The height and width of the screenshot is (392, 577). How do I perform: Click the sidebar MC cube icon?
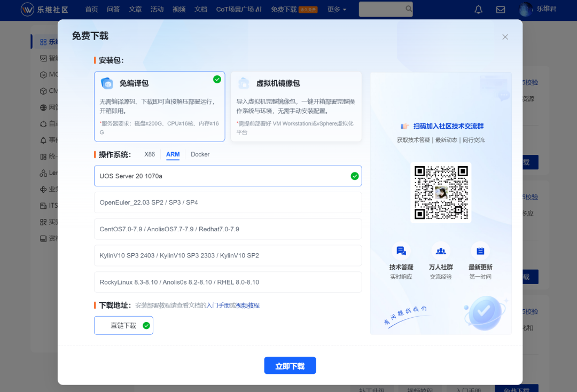click(x=43, y=75)
